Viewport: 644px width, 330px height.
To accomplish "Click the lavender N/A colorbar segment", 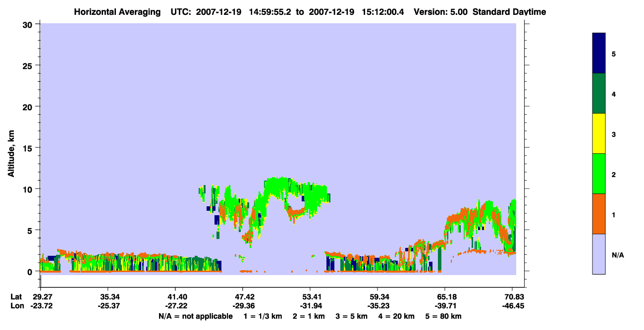I will pyautogui.click(x=599, y=254).
